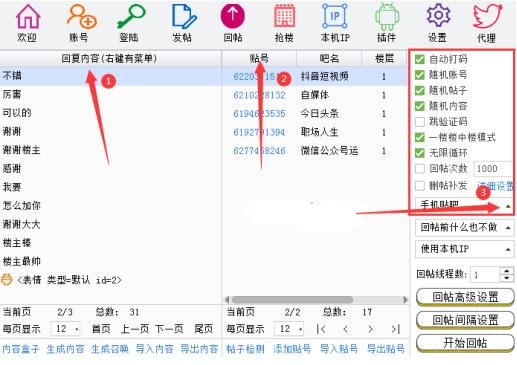
Task: Click 内容盒子 link
Action: click(21, 349)
